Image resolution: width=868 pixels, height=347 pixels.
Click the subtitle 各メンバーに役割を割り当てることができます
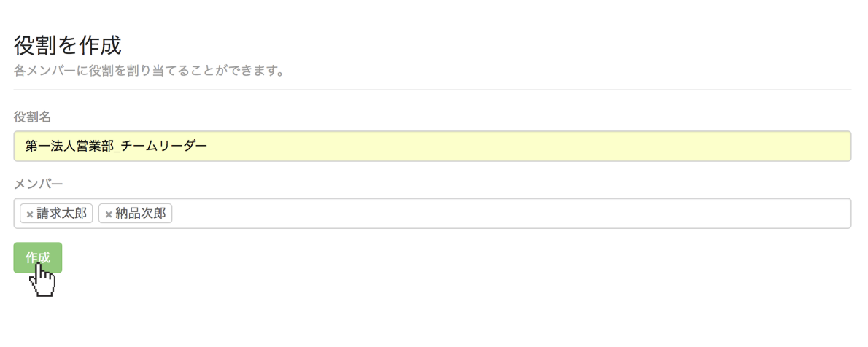(x=150, y=71)
